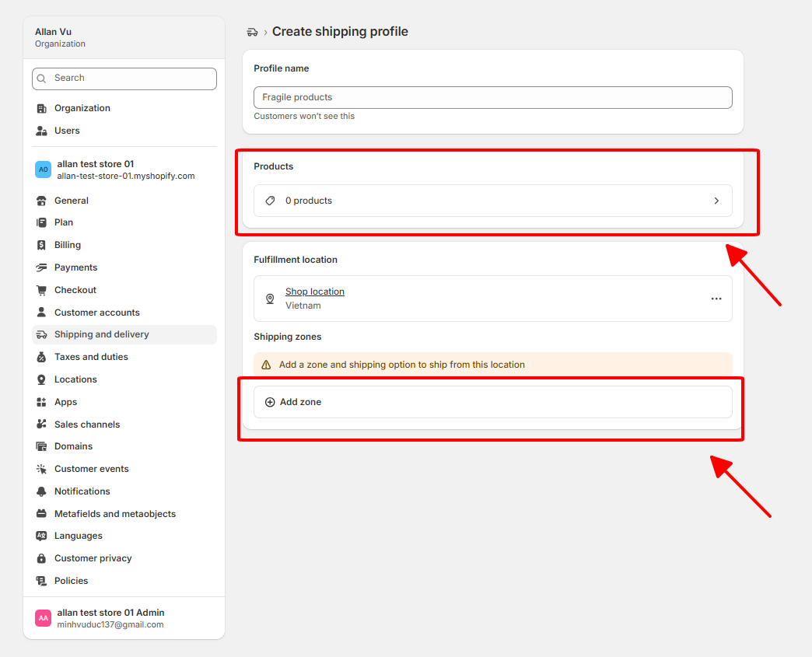Open the 0 products selector row

[493, 201]
